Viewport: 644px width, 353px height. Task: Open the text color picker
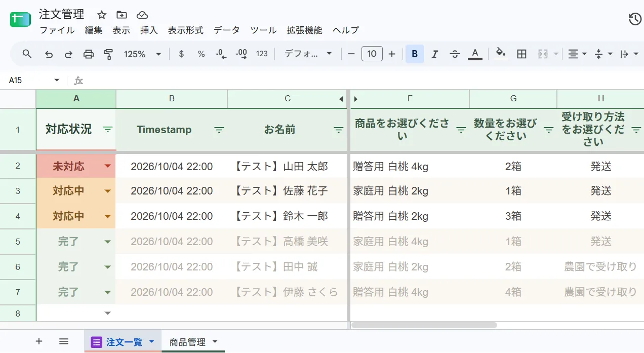click(x=475, y=54)
